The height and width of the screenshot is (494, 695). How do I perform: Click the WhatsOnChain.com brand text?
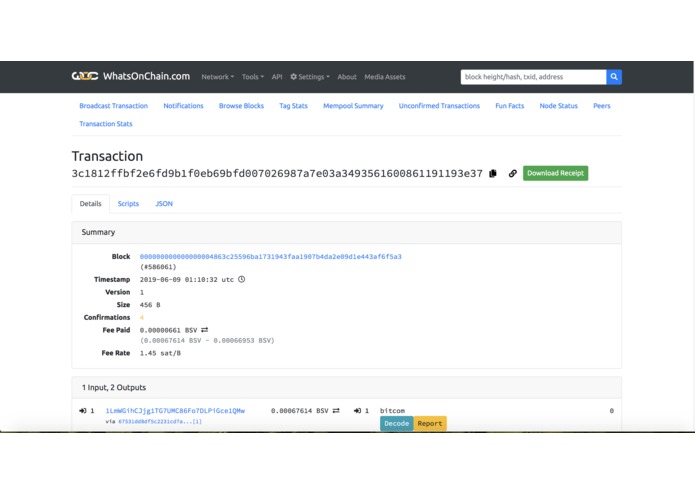pos(146,76)
